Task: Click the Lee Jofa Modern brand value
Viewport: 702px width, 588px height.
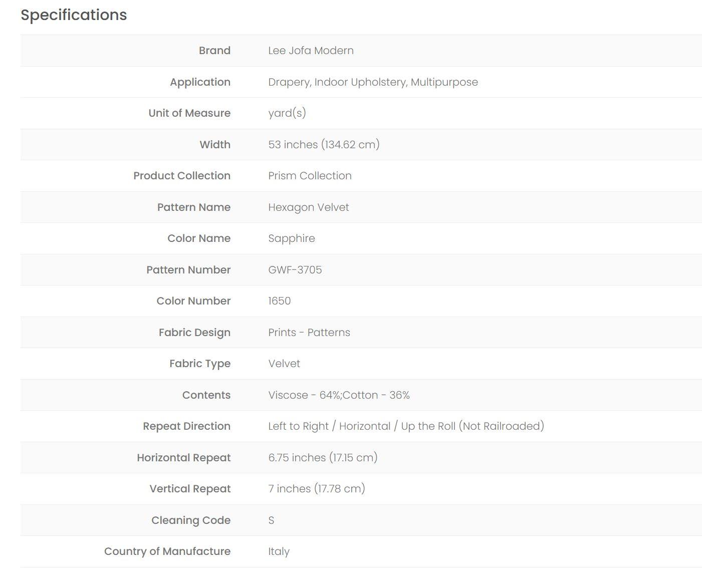Action: [311, 51]
